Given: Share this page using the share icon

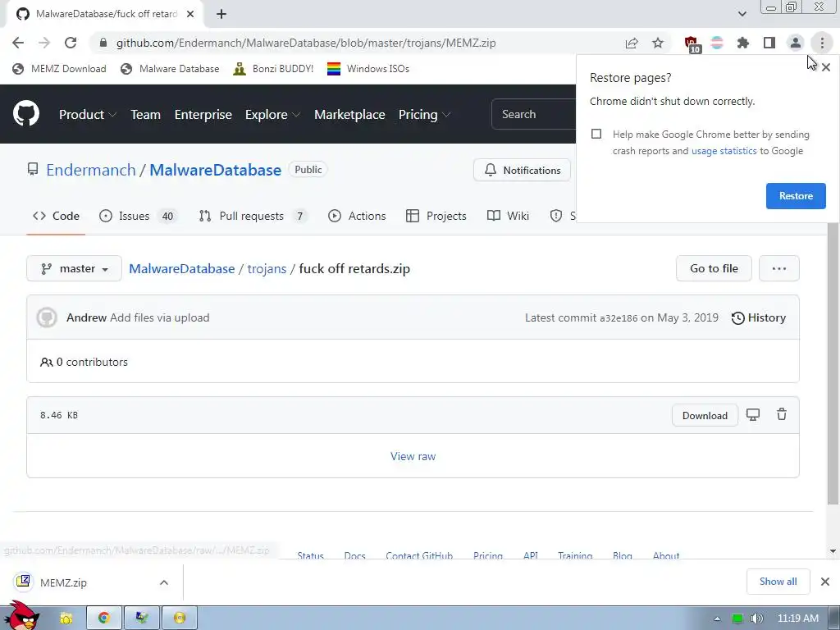Looking at the screenshot, I should pos(632,43).
